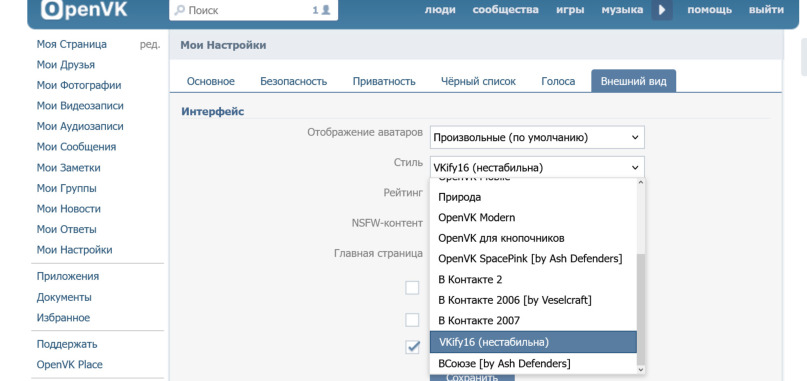This screenshot has width=807, height=381.
Task: Open Отображение аватаров dropdown
Action: tap(537, 137)
